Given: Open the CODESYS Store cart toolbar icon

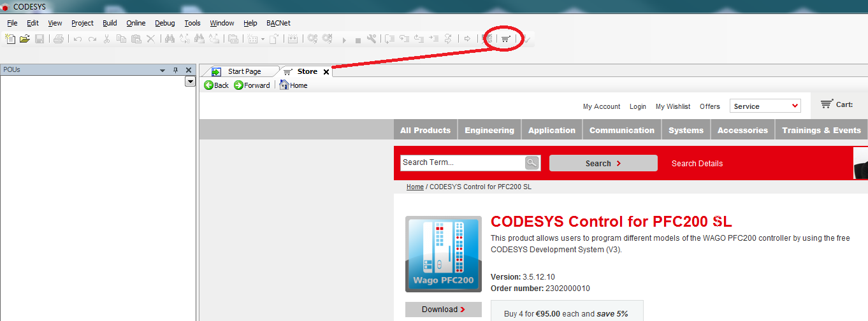Looking at the screenshot, I should (x=505, y=39).
